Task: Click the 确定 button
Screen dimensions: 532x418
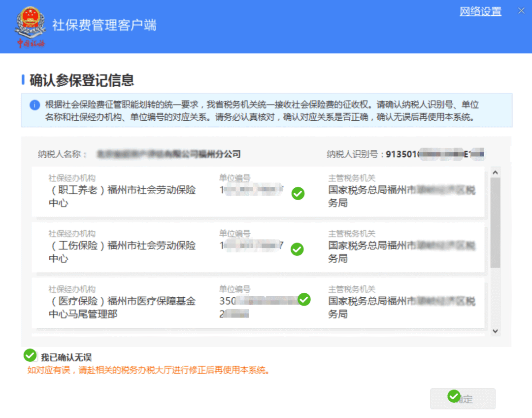Action: (463, 399)
